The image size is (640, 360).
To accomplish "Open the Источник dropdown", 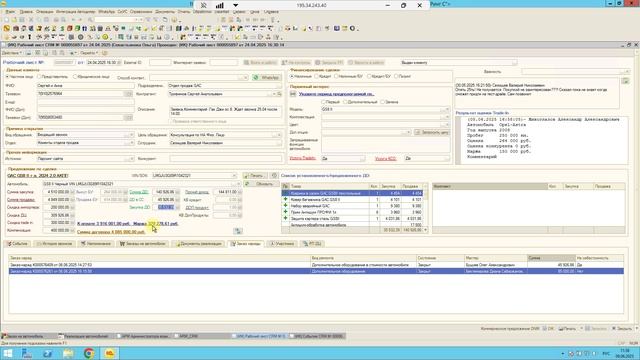I will 131,159.
